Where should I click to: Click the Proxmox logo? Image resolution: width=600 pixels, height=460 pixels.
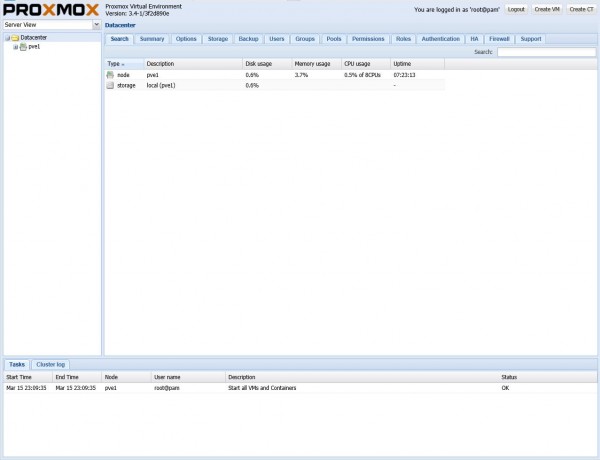(x=51, y=10)
